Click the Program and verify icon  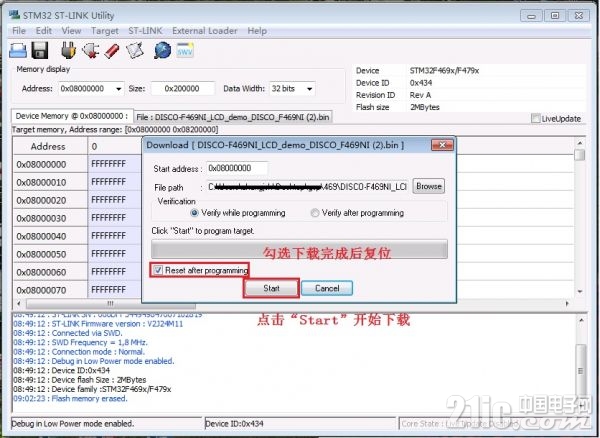(x=135, y=50)
